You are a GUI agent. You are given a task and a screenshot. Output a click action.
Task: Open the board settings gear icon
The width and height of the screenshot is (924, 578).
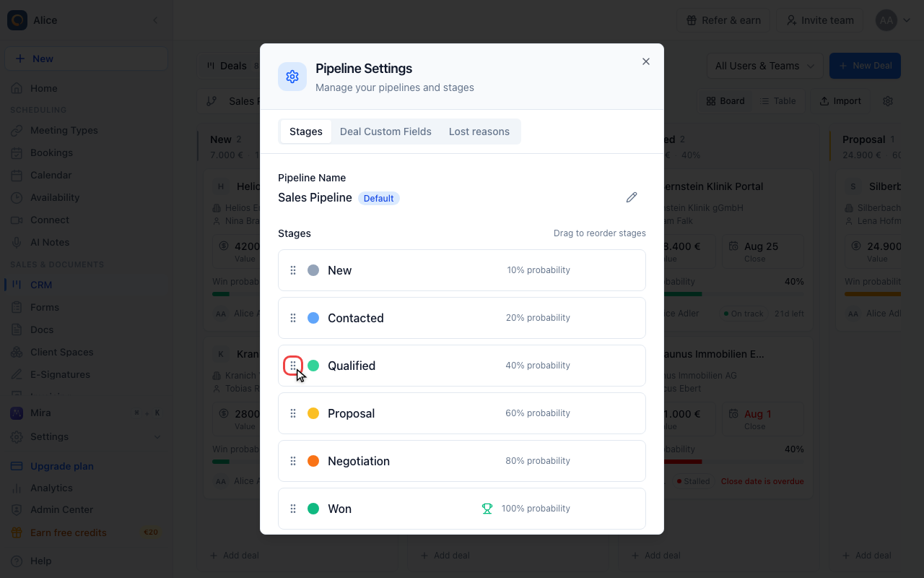[x=888, y=101]
